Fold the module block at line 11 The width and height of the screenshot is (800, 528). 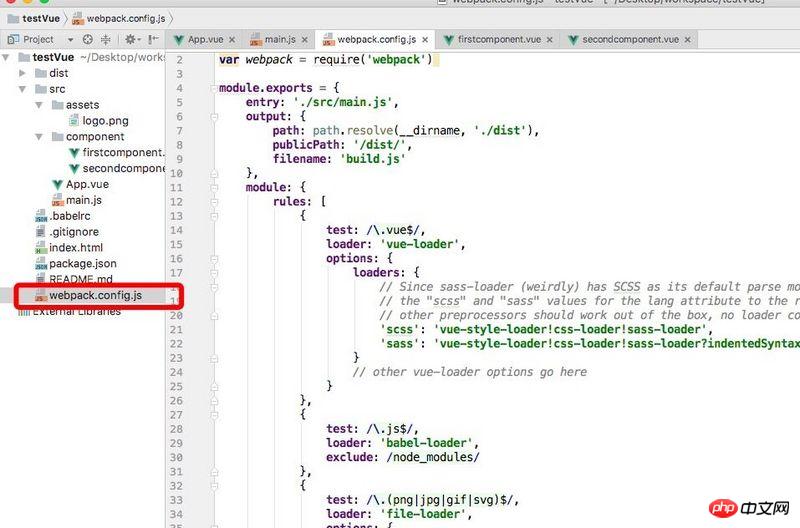[214, 188]
